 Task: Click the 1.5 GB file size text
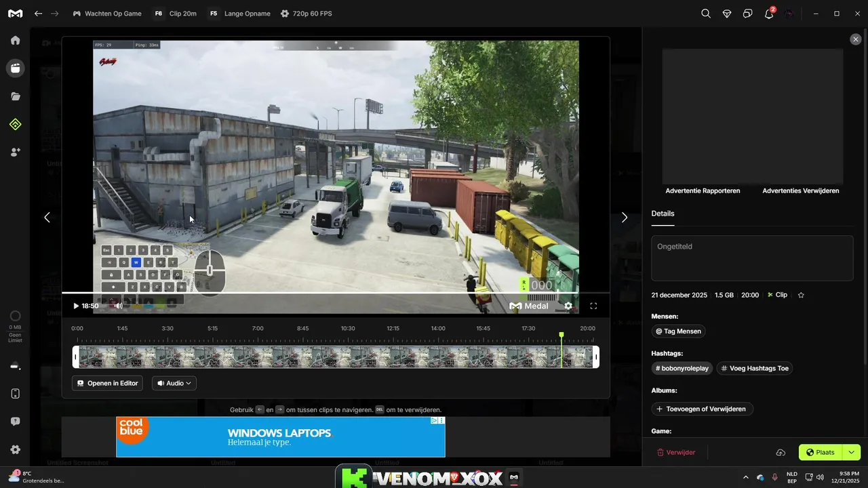coord(724,296)
